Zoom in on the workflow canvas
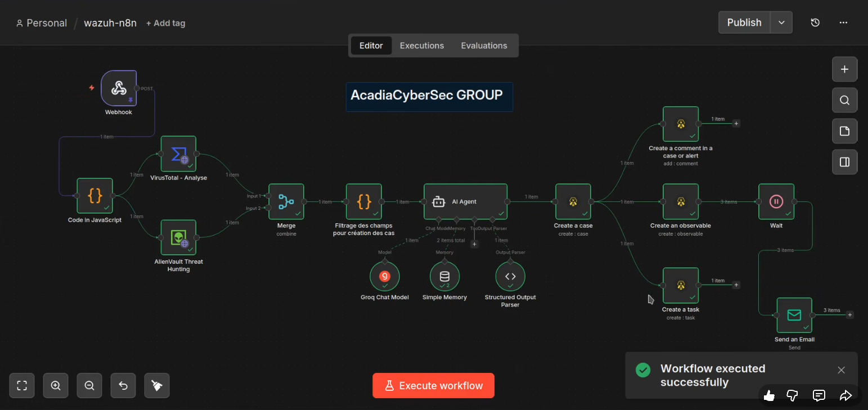Screen dimensions: 868x410 tap(56, 386)
